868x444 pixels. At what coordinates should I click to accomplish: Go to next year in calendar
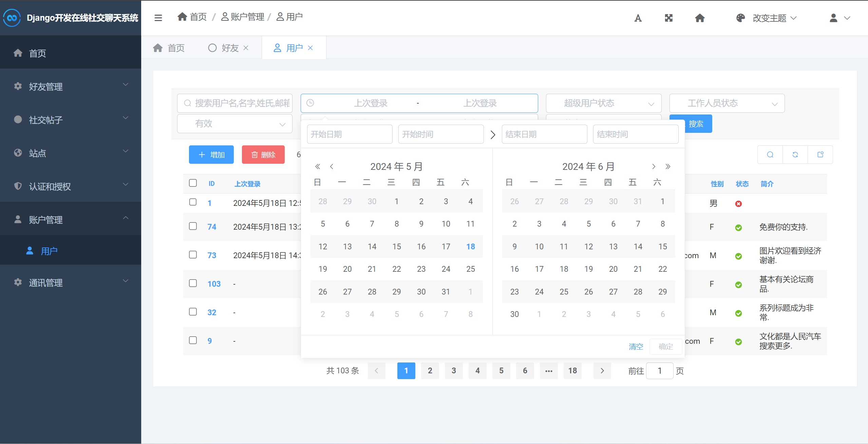tap(668, 166)
